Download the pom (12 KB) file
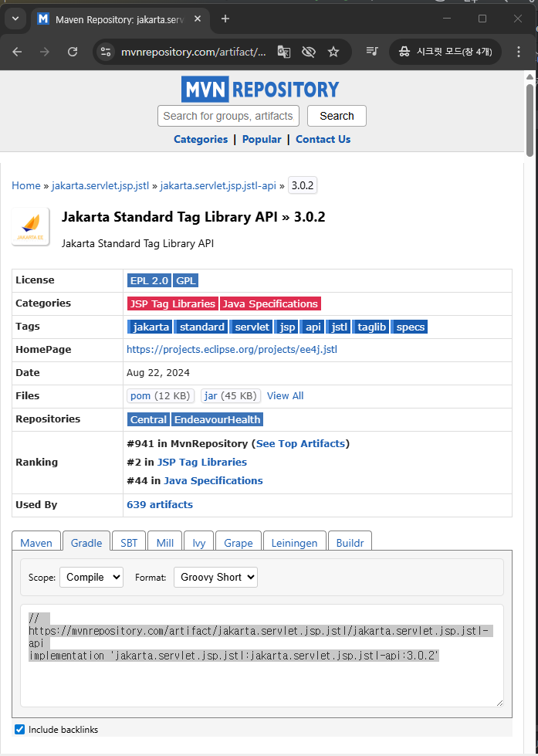This screenshot has width=538, height=756. pyautogui.click(x=161, y=396)
